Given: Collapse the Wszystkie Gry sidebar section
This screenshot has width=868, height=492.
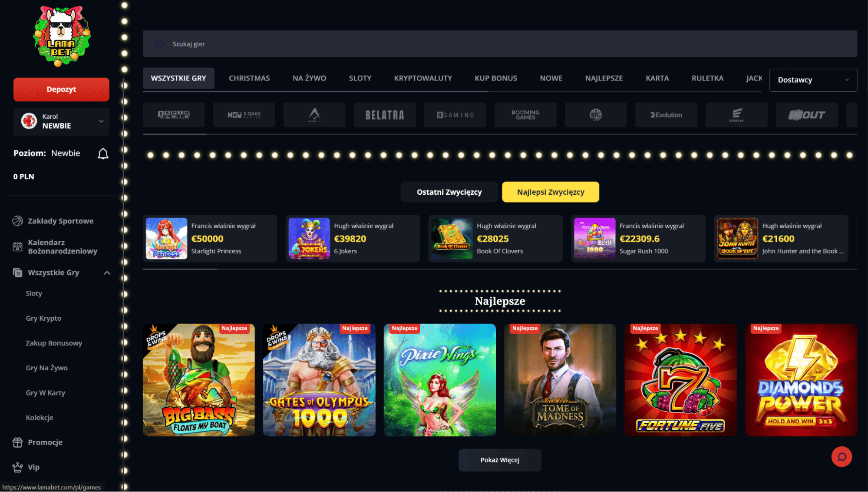Looking at the screenshot, I should click(x=107, y=273).
